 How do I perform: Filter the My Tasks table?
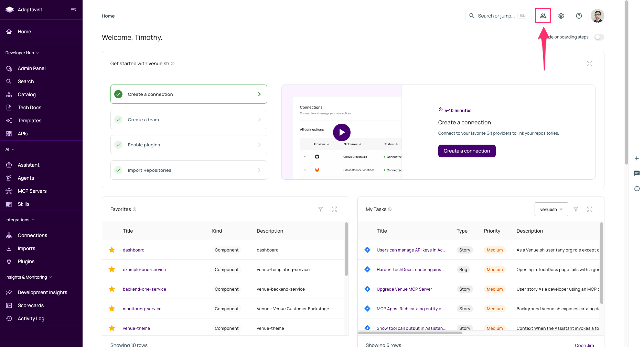tap(576, 209)
